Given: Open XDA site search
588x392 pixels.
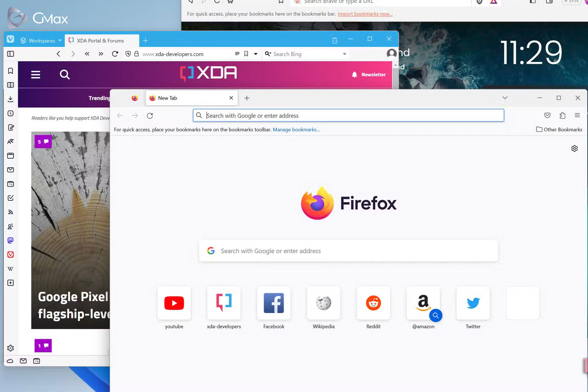Looking at the screenshot, I should [65, 75].
